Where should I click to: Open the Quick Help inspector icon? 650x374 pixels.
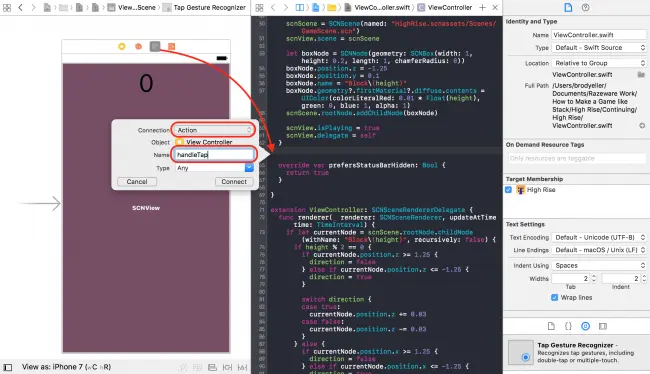[x=585, y=7]
